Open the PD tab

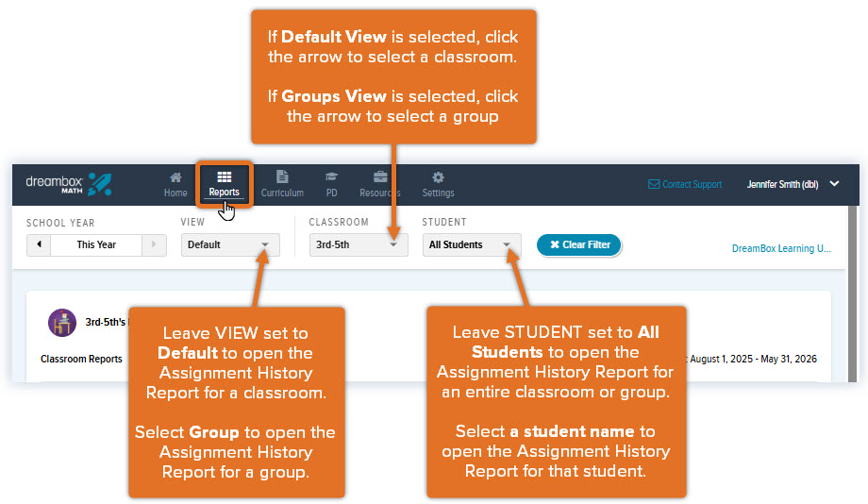click(331, 185)
